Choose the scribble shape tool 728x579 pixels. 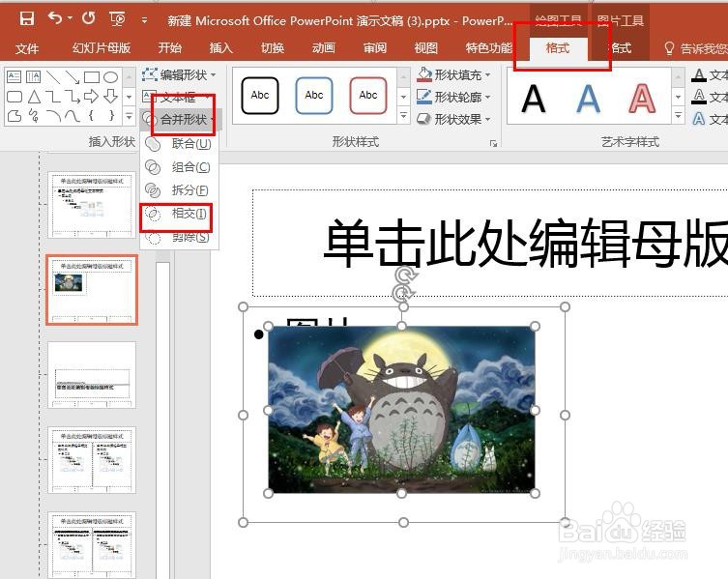[x=34, y=115]
